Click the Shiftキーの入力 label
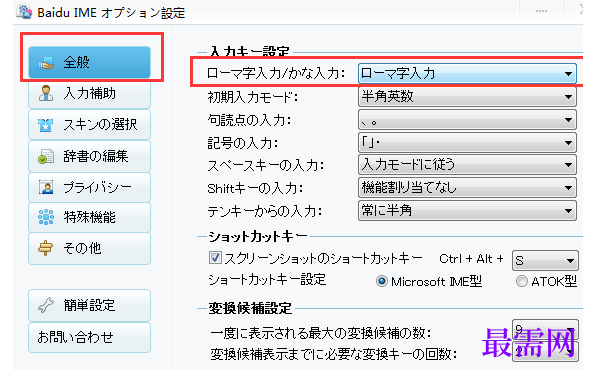This screenshot has height=374, width=594. (255, 188)
